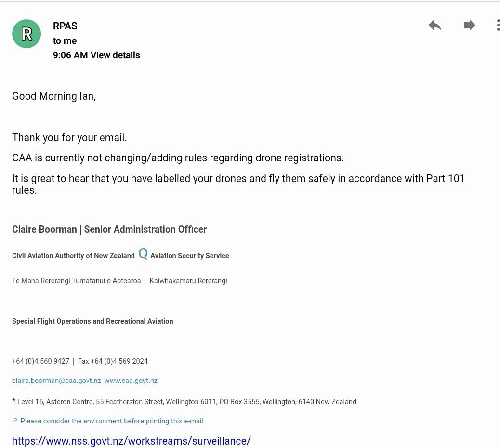500x448 pixels.
Task: Click the 9:06 AM timestamp
Action: tap(70, 55)
